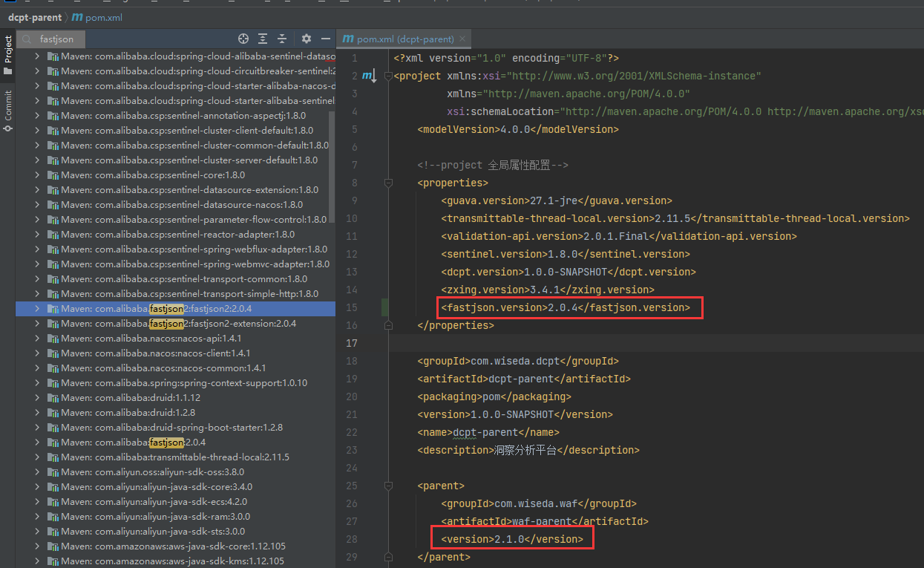Open the Commit tool window tab
Screen dimensions: 924x568
8,111
